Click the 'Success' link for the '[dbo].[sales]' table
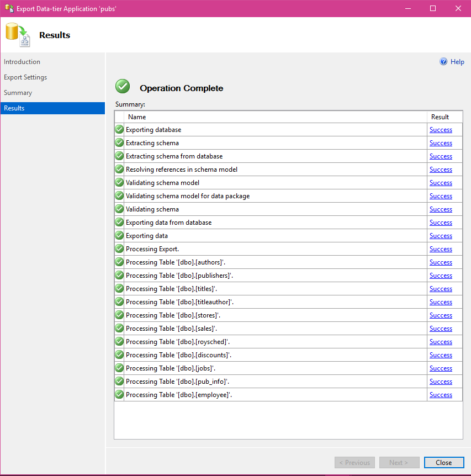This screenshot has width=471, height=476. point(441,328)
